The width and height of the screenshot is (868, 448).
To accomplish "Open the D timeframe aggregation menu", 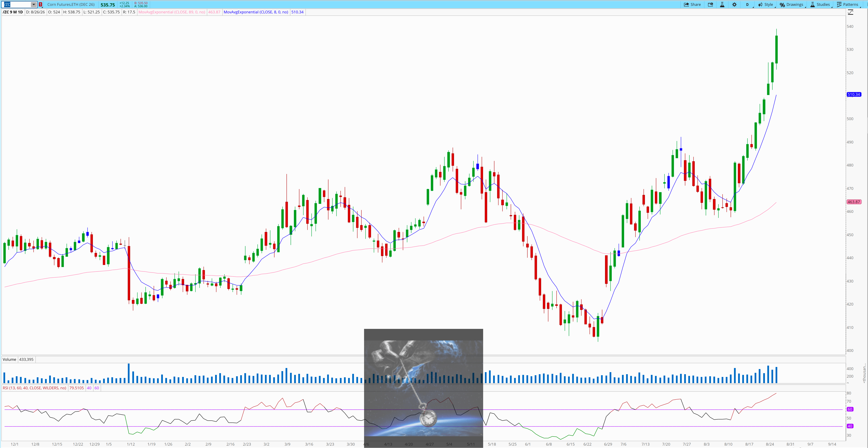I will pos(747,4).
